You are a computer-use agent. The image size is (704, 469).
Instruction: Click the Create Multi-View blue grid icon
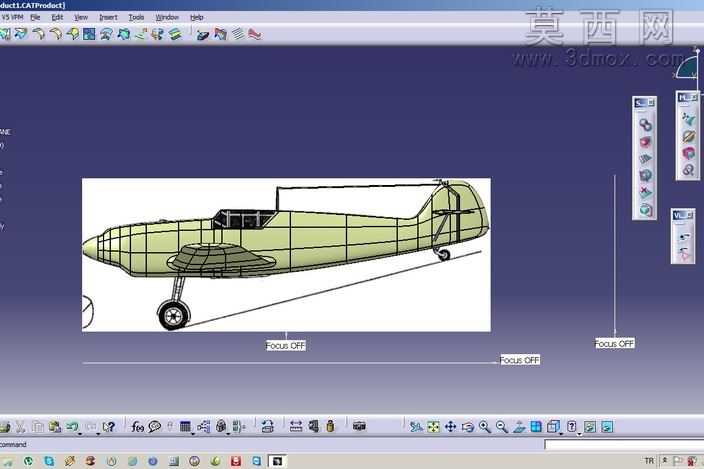536,426
